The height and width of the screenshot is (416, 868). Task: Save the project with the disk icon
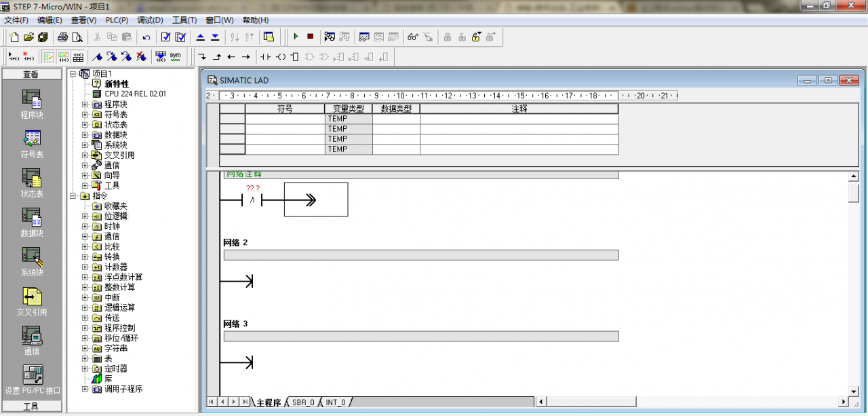click(x=43, y=37)
